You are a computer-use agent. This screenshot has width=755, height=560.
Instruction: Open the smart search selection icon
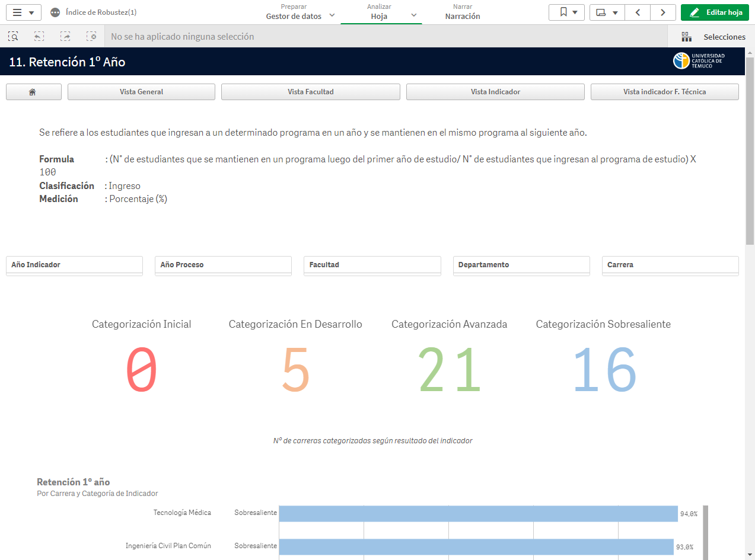[13, 37]
